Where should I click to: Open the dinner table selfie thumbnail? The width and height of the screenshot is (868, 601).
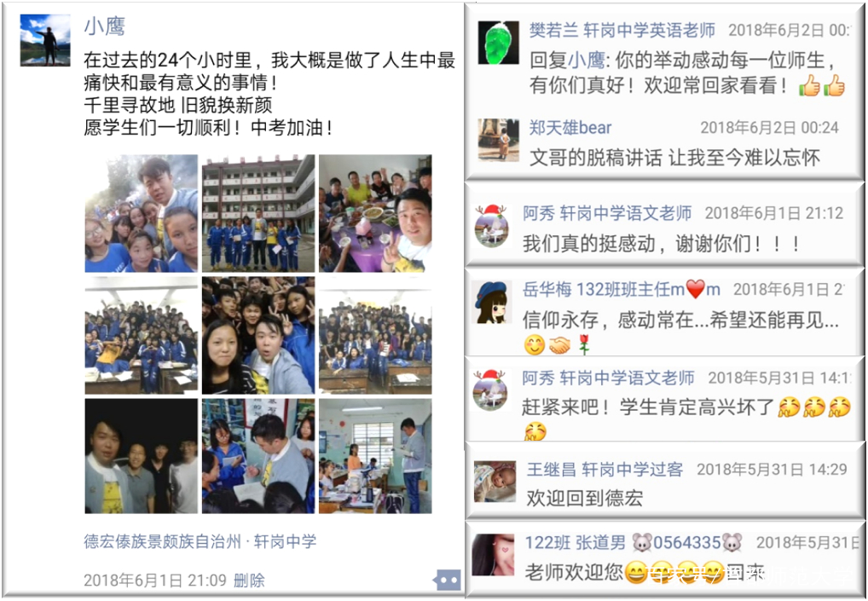coord(375,213)
